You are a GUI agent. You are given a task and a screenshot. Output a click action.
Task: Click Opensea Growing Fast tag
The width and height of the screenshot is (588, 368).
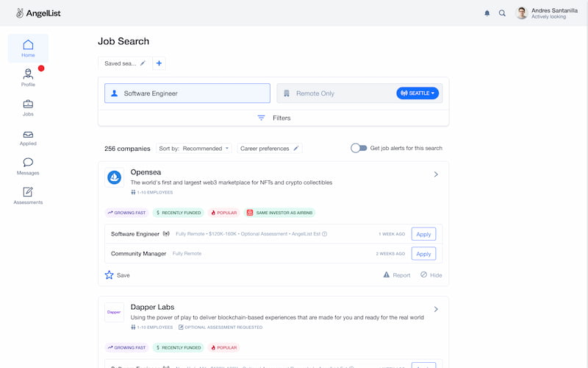(126, 213)
